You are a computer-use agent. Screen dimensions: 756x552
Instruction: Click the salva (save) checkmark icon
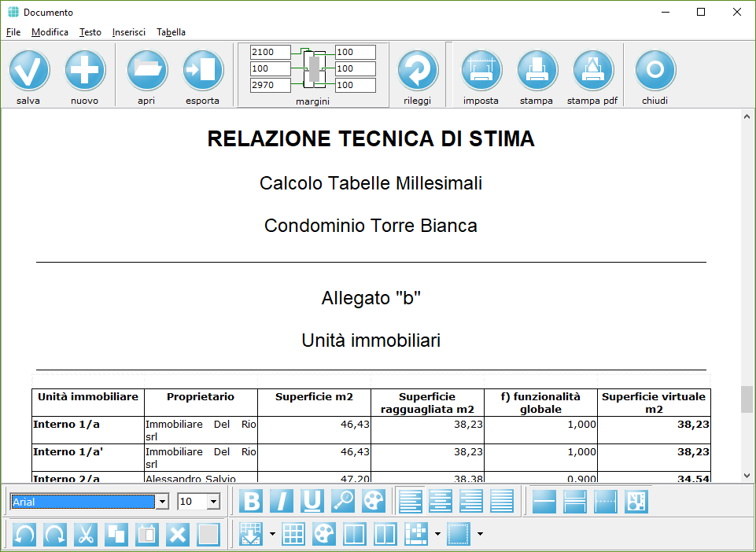click(29, 71)
